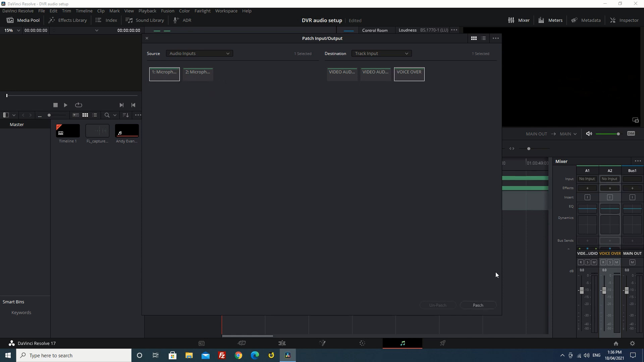
Task: Mute the monitor speaker output
Action: pyautogui.click(x=589, y=134)
